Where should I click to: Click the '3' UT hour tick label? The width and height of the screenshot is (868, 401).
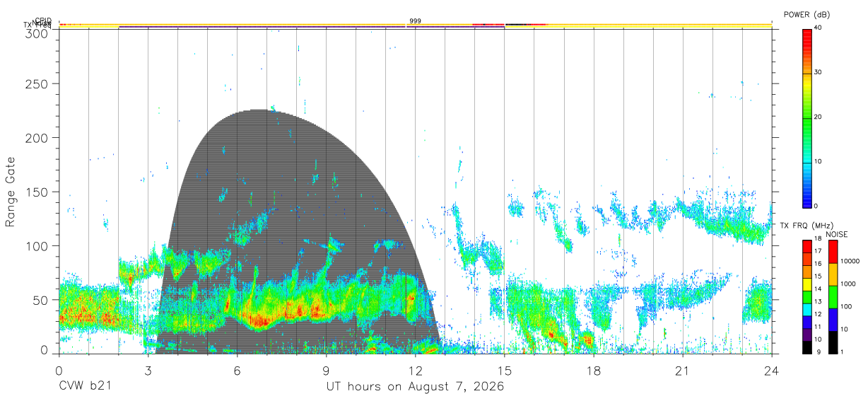(148, 371)
